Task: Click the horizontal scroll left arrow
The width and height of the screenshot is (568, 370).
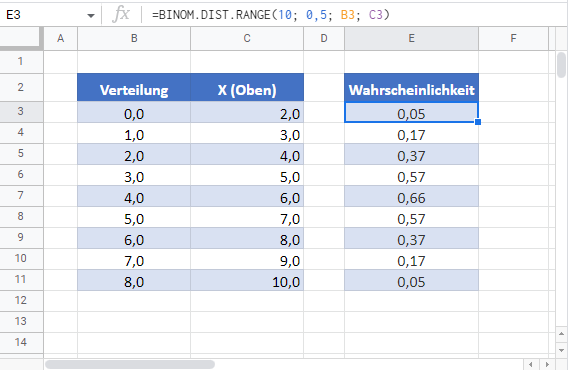Action: tap(531, 364)
